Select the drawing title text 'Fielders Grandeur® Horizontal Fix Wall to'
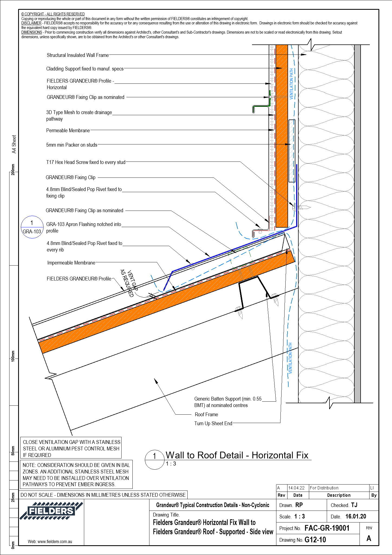Viewport: 392px width, 555px height. pyautogui.click(x=204, y=522)
